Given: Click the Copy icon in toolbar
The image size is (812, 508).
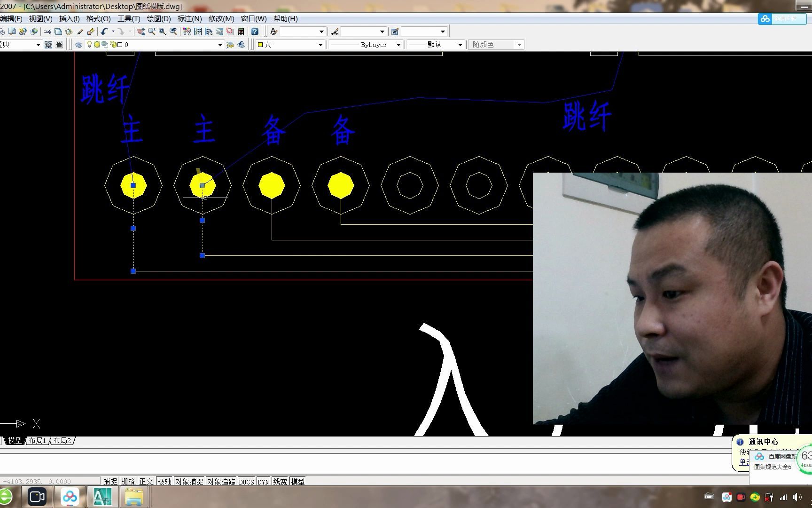Looking at the screenshot, I should (x=58, y=32).
